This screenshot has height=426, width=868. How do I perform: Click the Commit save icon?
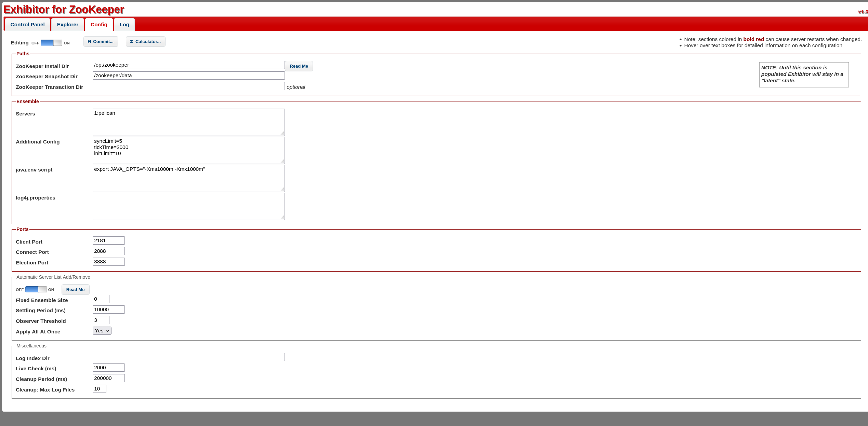point(89,42)
